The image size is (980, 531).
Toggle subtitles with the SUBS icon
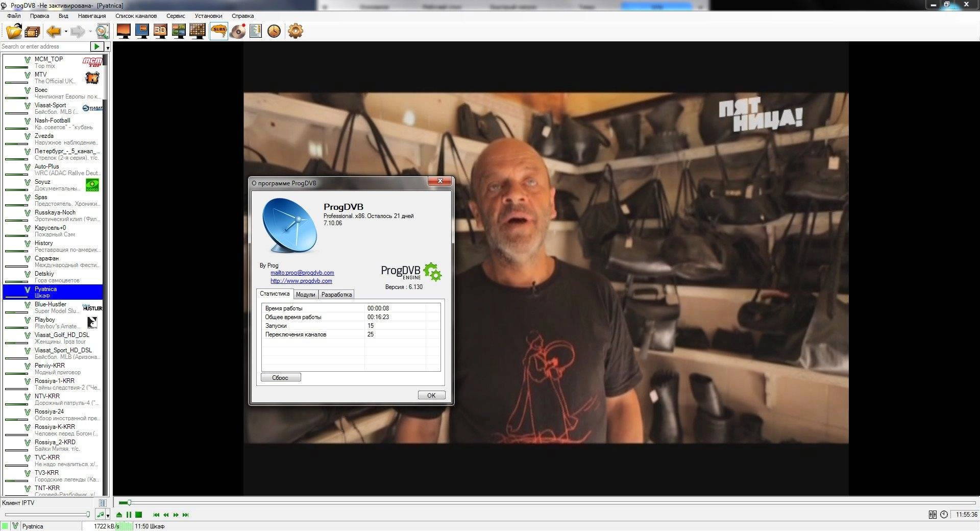click(219, 31)
